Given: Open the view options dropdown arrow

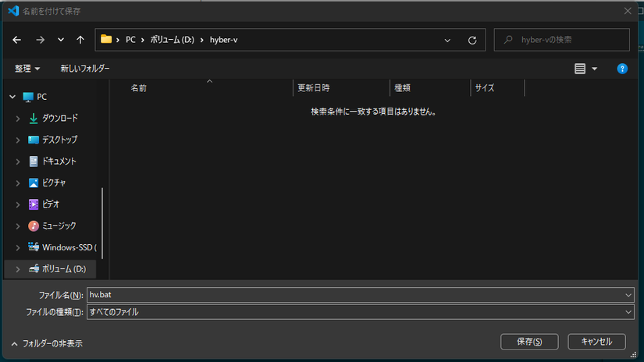Looking at the screenshot, I should tap(594, 69).
